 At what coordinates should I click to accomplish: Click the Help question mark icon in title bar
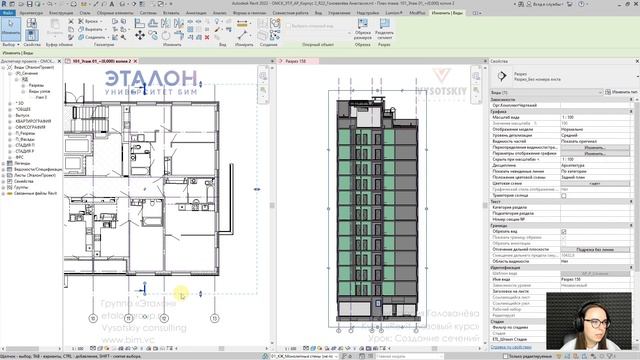pos(581,4)
